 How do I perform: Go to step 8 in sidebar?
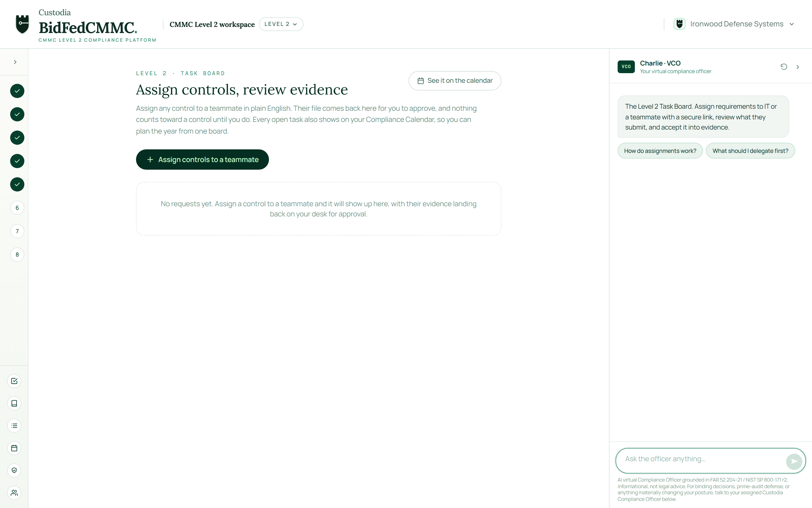[x=17, y=254]
